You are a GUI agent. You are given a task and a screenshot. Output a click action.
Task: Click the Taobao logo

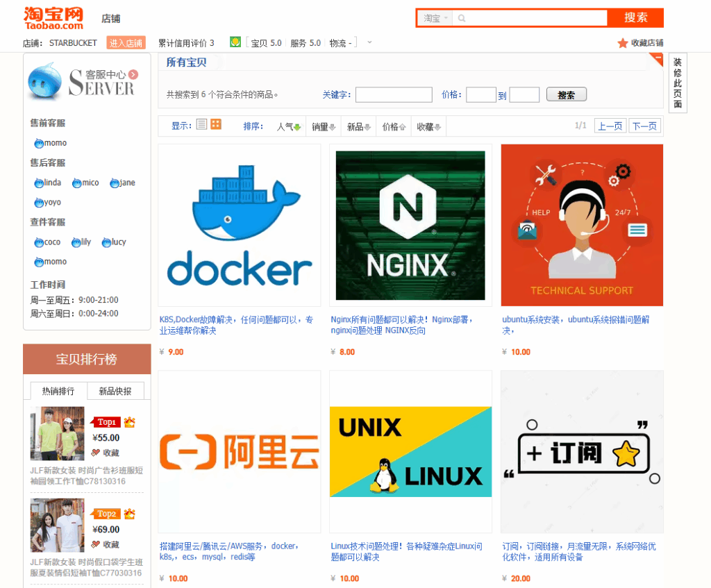pyautogui.click(x=53, y=19)
